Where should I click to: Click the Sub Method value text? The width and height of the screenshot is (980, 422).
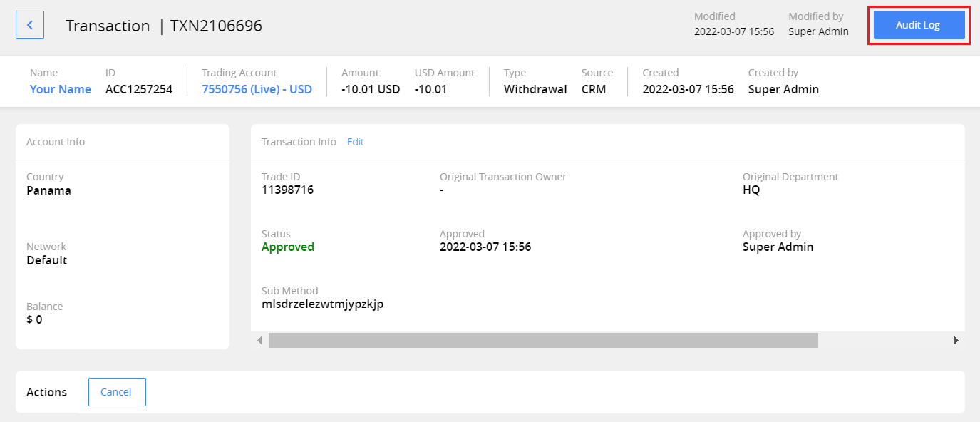pos(323,304)
